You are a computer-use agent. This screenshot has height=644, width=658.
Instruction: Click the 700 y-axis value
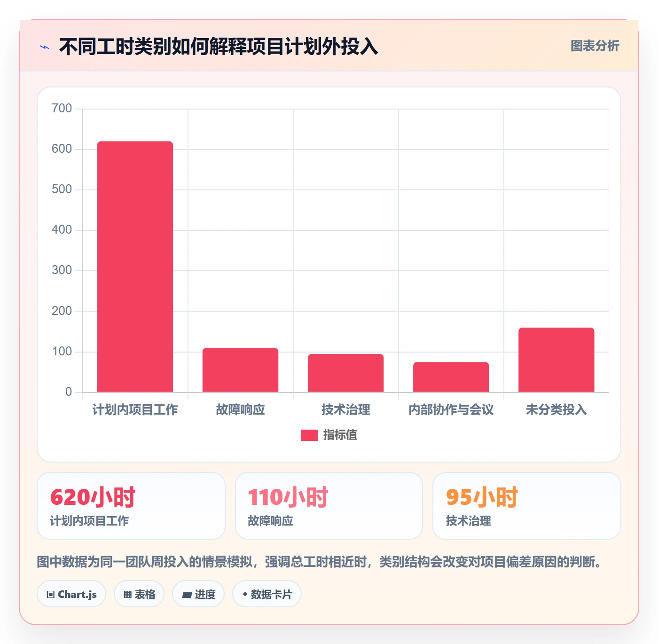62,109
